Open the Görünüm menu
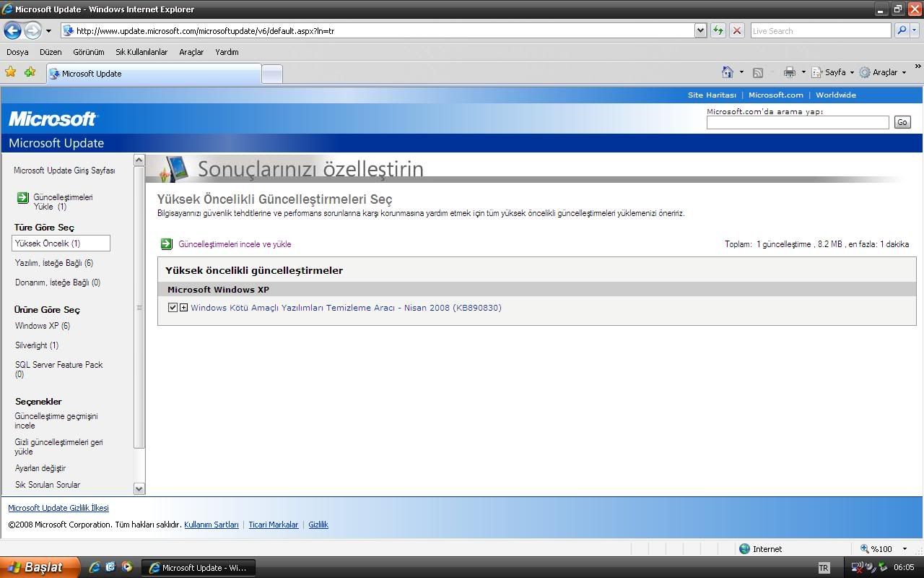 [x=88, y=52]
